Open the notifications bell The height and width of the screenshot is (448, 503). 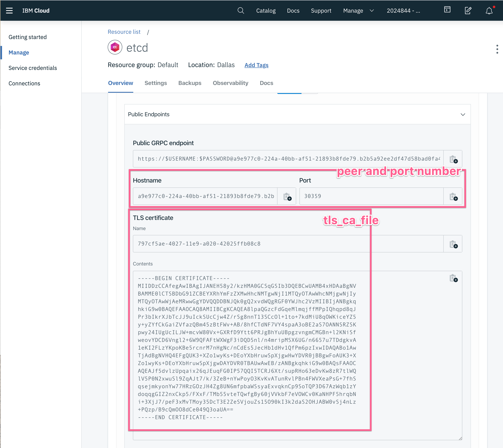pos(489,10)
